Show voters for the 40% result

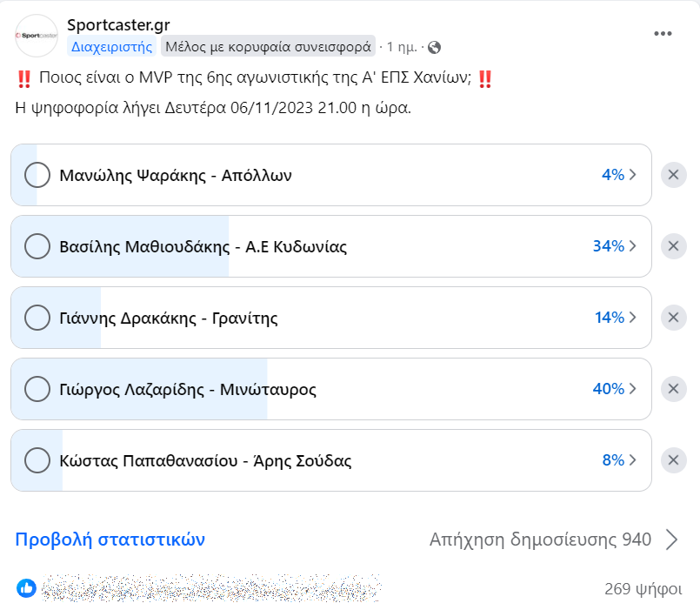[x=615, y=389]
